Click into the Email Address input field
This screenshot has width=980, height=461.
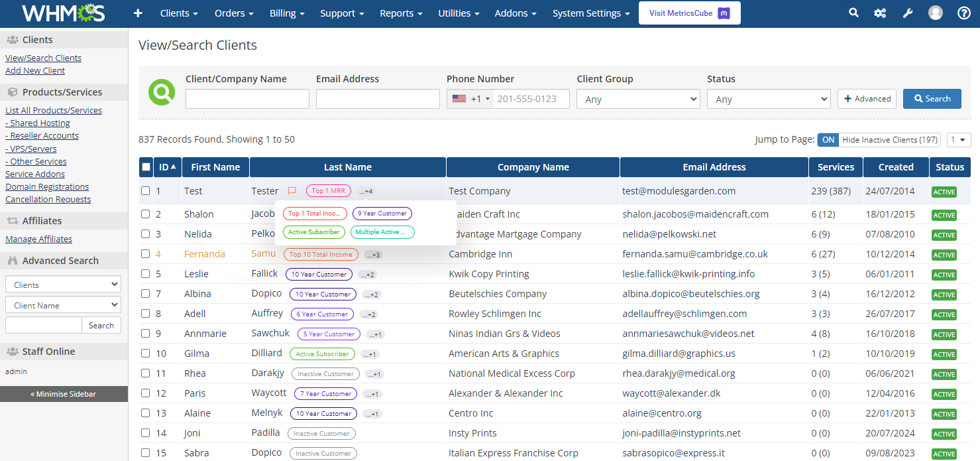point(377,98)
